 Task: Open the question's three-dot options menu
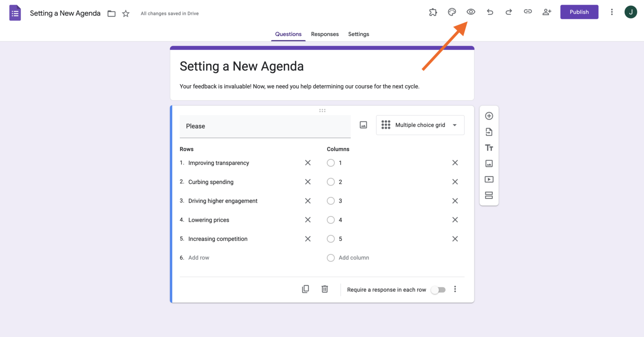point(455,289)
